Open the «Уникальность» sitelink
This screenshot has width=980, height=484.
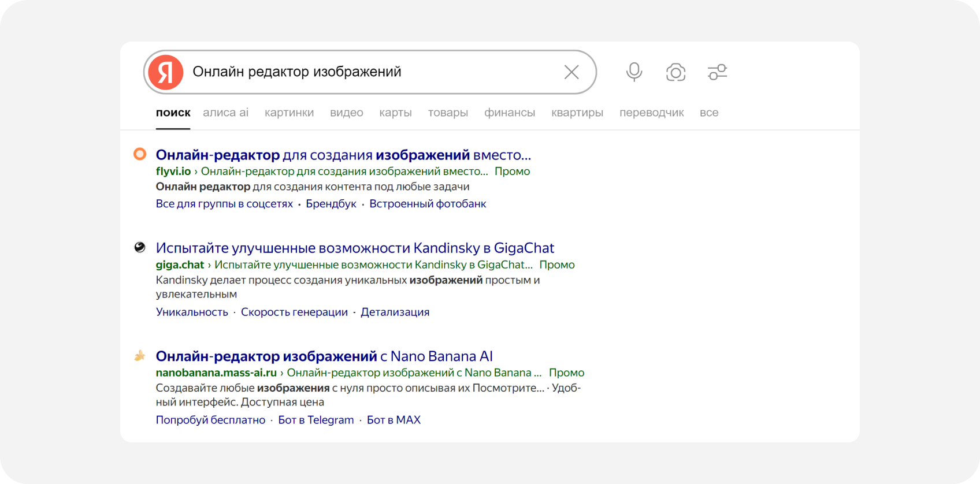coord(192,312)
